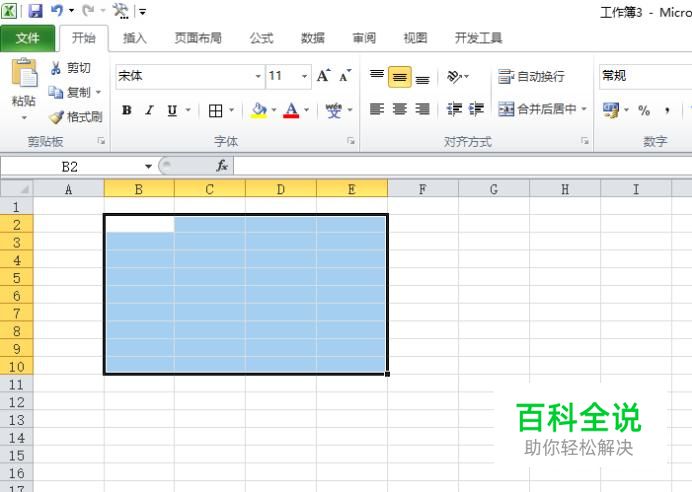Screen dimensions: 692x492
Task: Open the font dialog launcher in 字体 group
Action: click(x=351, y=141)
